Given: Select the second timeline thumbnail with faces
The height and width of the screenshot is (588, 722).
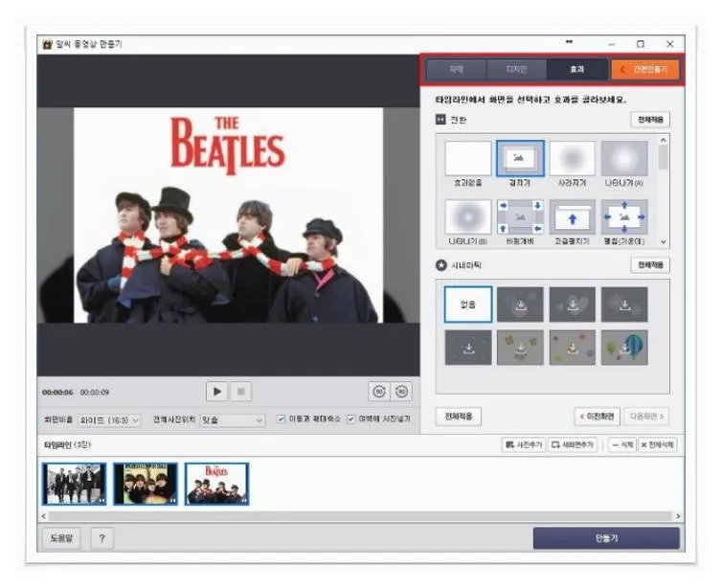Looking at the screenshot, I should pos(146,484).
